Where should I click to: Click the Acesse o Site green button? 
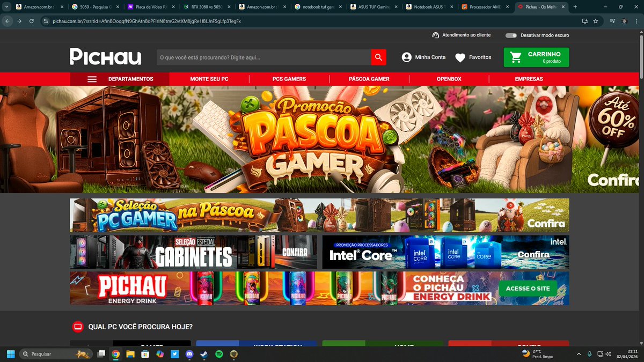pyautogui.click(x=528, y=289)
